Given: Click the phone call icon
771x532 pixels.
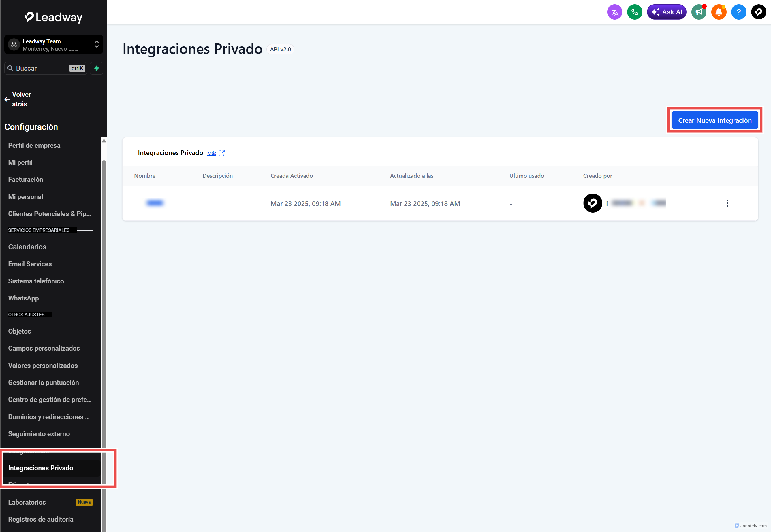Looking at the screenshot, I should pyautogui.click(x=635, y=12).
